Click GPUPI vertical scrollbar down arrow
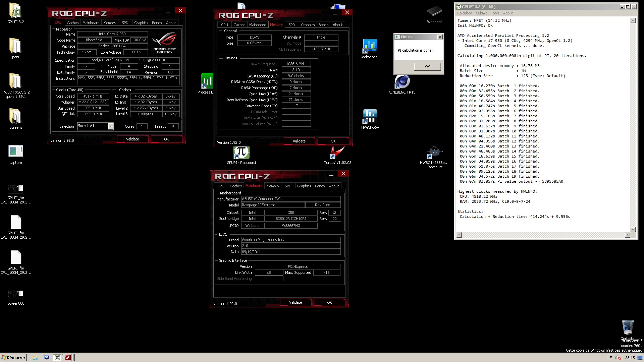 point(633,230)
